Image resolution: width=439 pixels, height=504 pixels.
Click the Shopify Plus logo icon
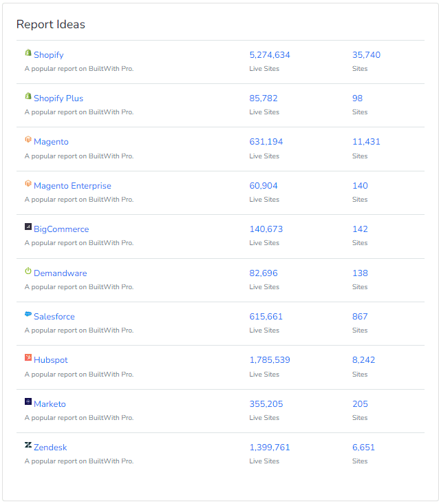(28, 96)
